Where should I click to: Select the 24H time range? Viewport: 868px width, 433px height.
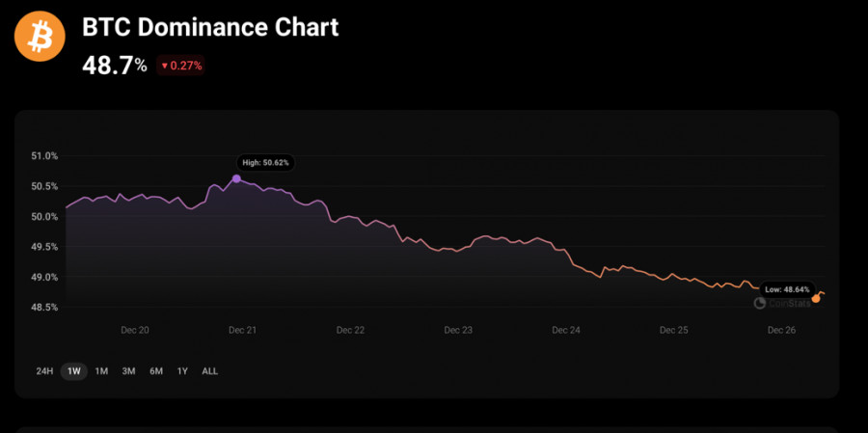pyautogui.click(x=44, y=371)
